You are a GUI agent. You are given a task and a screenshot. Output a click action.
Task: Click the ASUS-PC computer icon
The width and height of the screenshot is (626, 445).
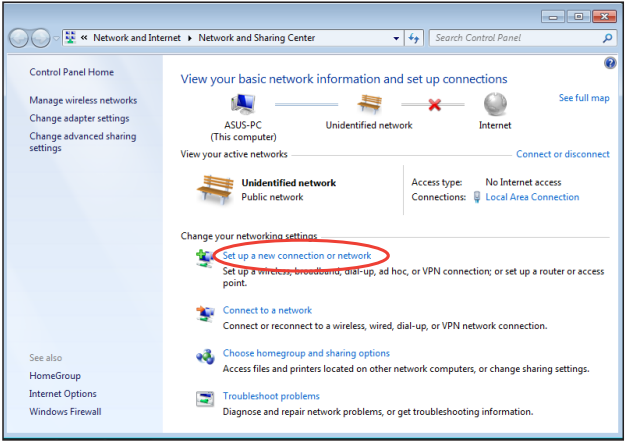click(243, 105)
